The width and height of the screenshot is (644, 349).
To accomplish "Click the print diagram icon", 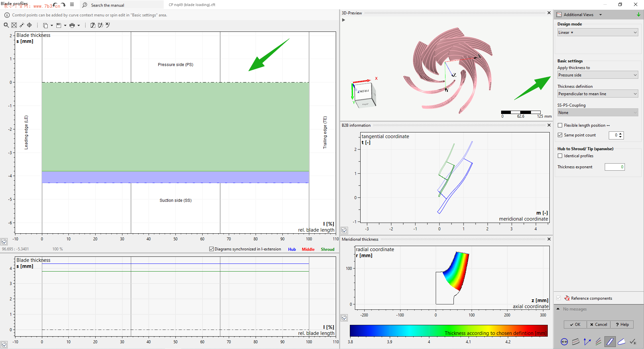I will 72,25.
